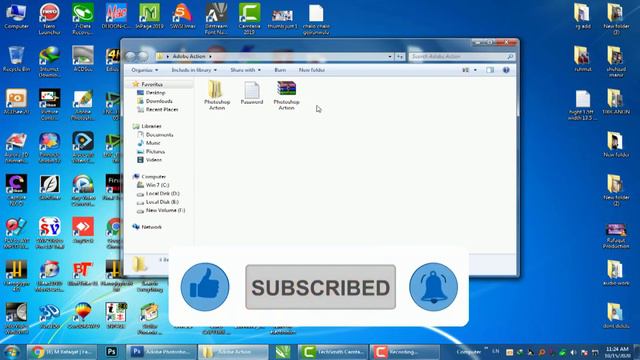Image resolution: width=640 pixels, height=360 pixels.
Task: Launch ACDSee desktop shortcut
Action: click(x=83, y=59)
